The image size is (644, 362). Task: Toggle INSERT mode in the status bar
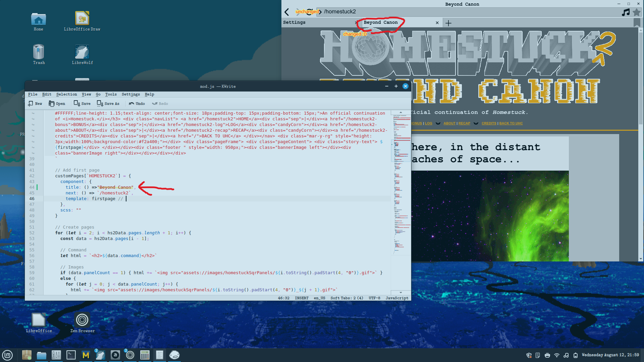302,298
